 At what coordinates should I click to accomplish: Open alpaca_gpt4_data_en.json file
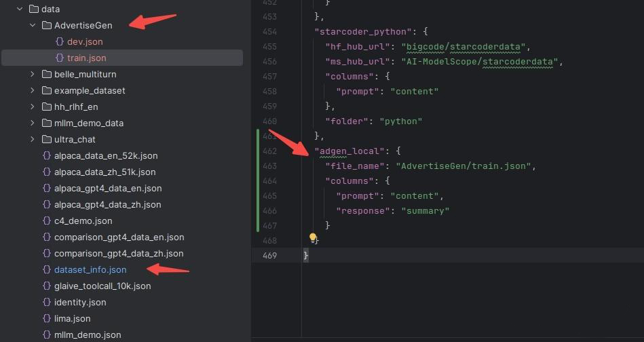point(108,189)
